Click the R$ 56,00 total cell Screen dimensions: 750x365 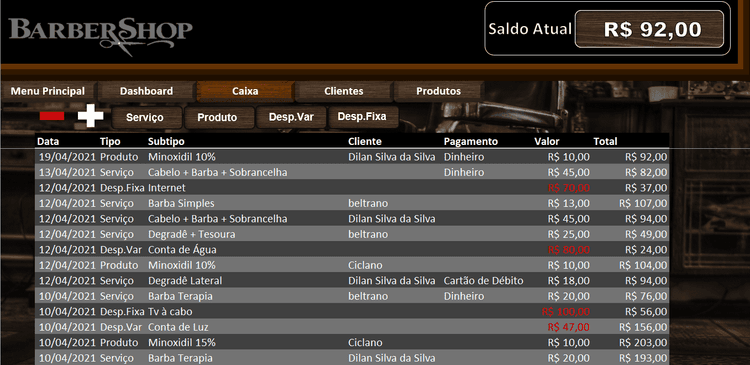click(646, 312)
